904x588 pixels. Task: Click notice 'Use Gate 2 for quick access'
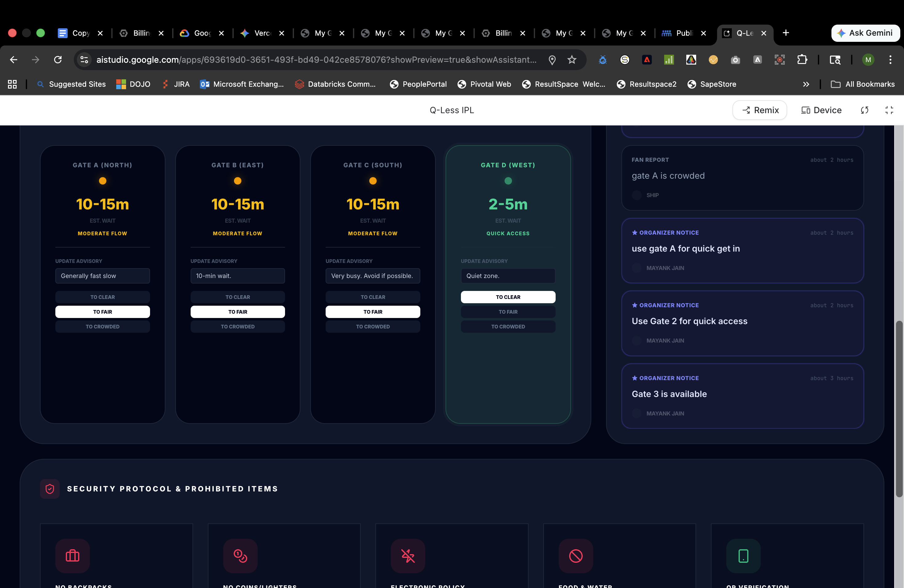[689, 321]
